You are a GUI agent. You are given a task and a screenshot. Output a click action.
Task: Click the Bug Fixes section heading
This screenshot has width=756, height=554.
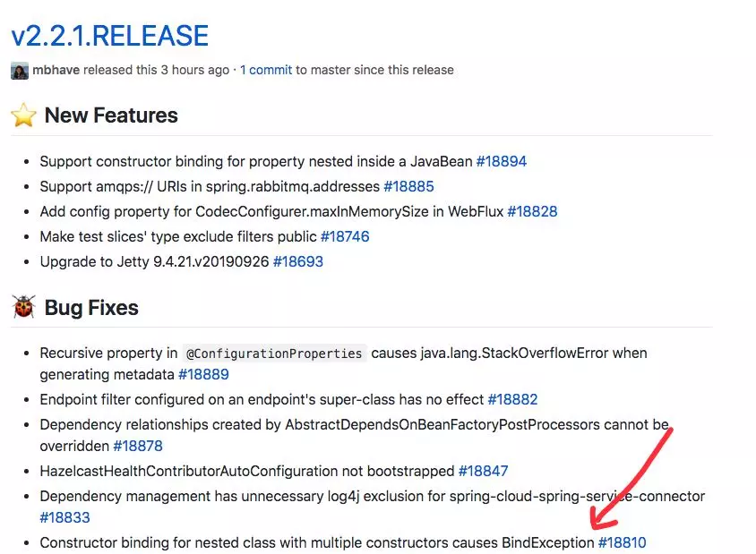point(91,307)
